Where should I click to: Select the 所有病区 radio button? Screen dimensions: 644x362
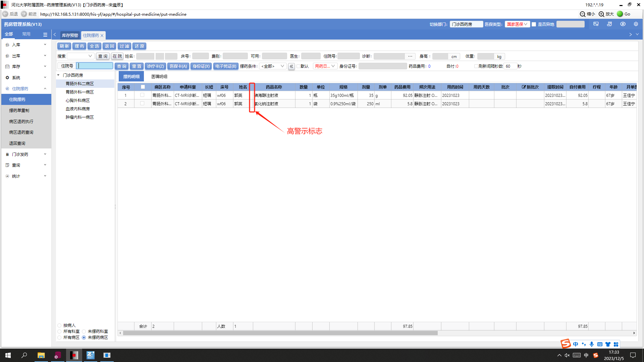tap(59, 338)
